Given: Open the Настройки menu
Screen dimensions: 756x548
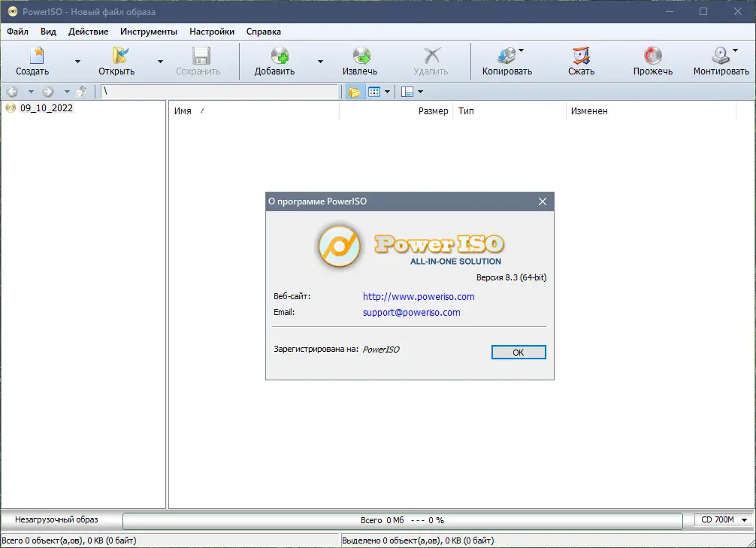Looking at the screenshot, I should (x=212, y=32).
